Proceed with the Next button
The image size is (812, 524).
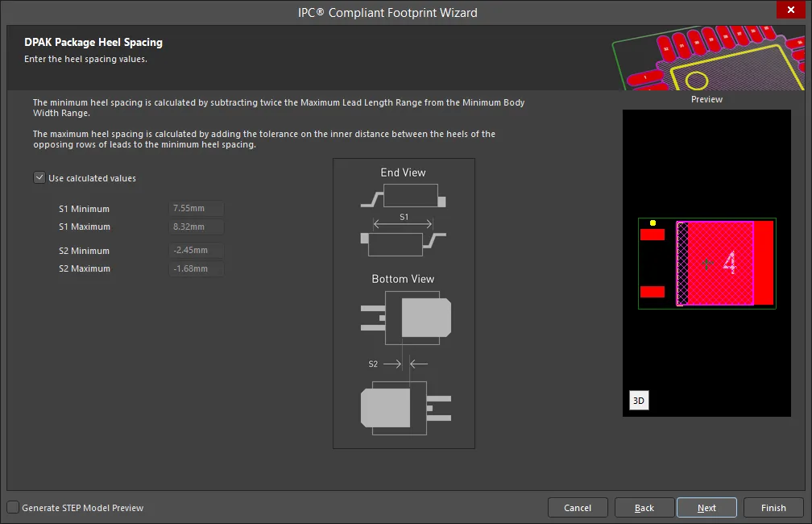point(706,508)
